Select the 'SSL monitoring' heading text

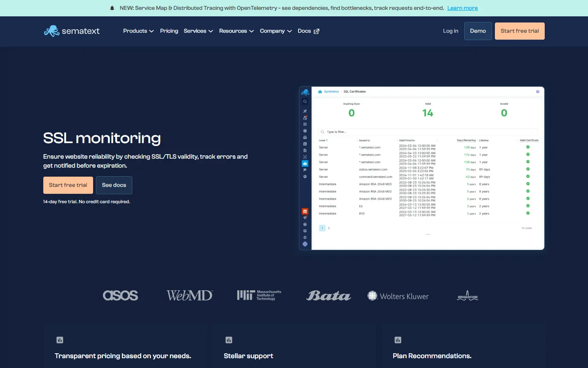tap(102, 138)
